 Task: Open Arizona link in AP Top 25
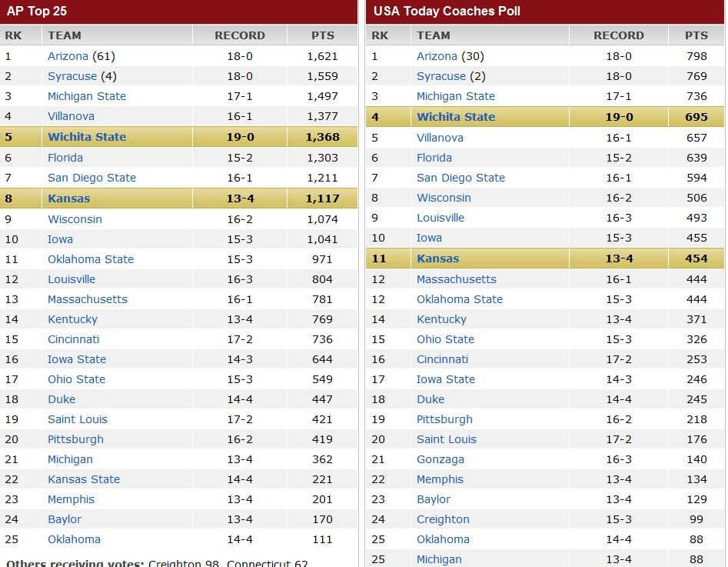(x=68, y=56)
